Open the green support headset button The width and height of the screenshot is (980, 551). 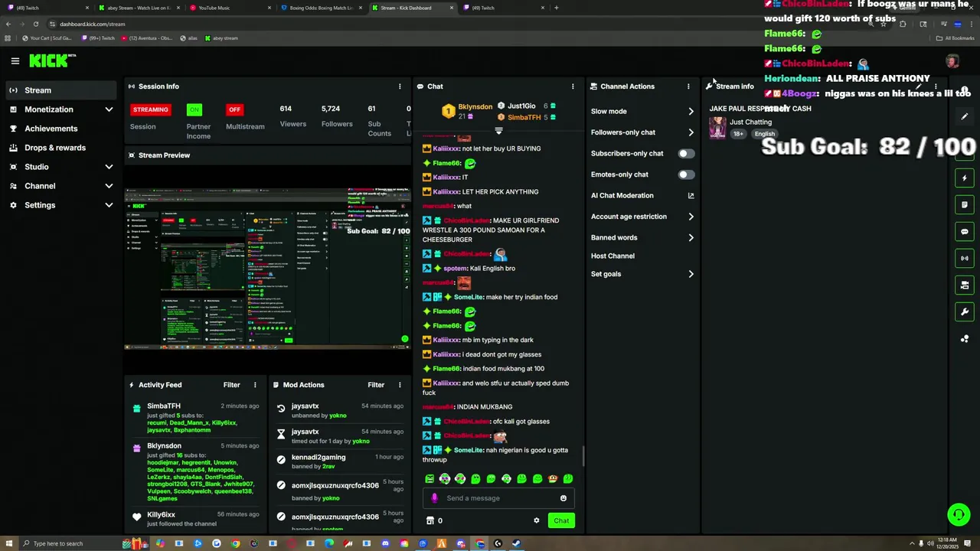pos(959,514)
